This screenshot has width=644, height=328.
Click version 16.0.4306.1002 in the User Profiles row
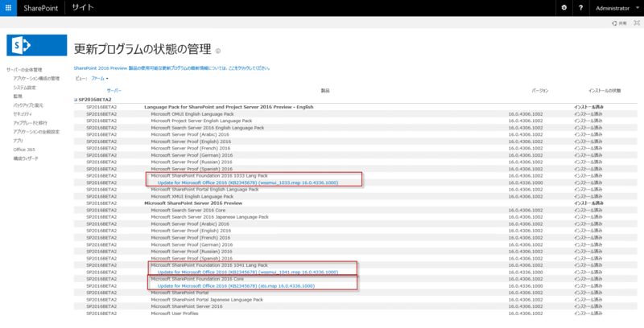[526, 314]
